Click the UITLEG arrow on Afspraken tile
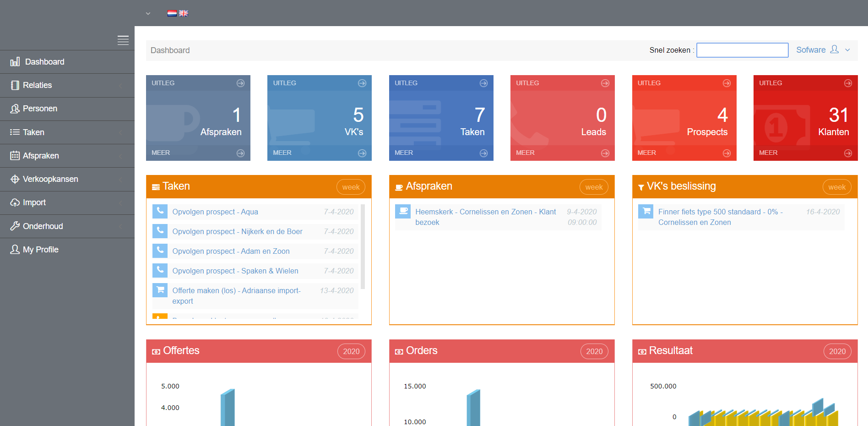 [240, 83]
